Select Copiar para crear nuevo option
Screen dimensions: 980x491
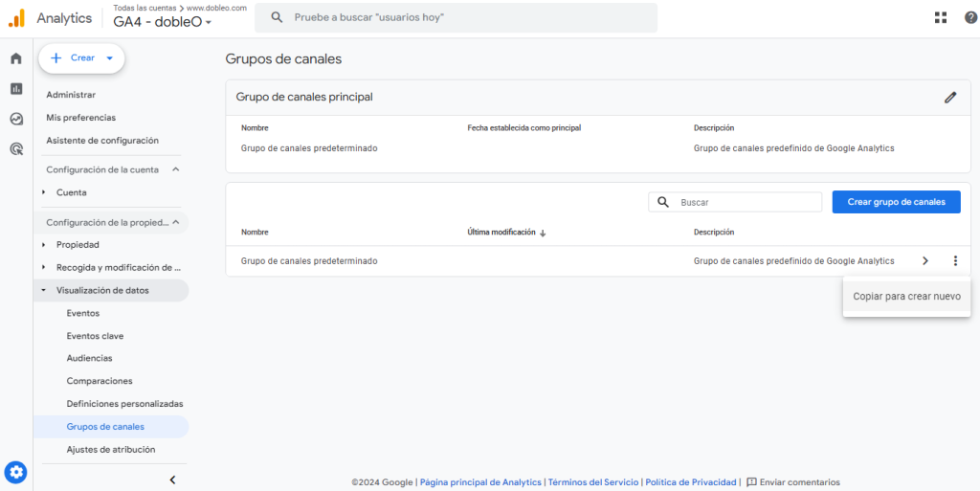(906, 297)
